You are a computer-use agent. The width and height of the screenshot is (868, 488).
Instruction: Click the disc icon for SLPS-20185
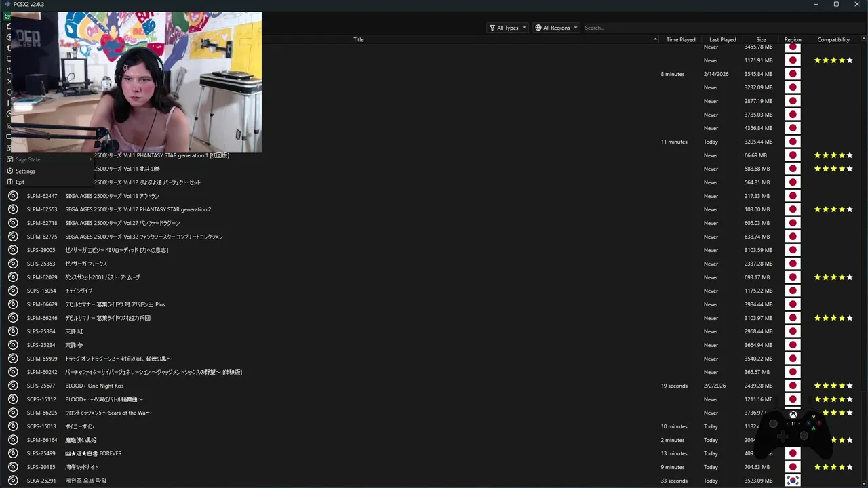[13, 467]
